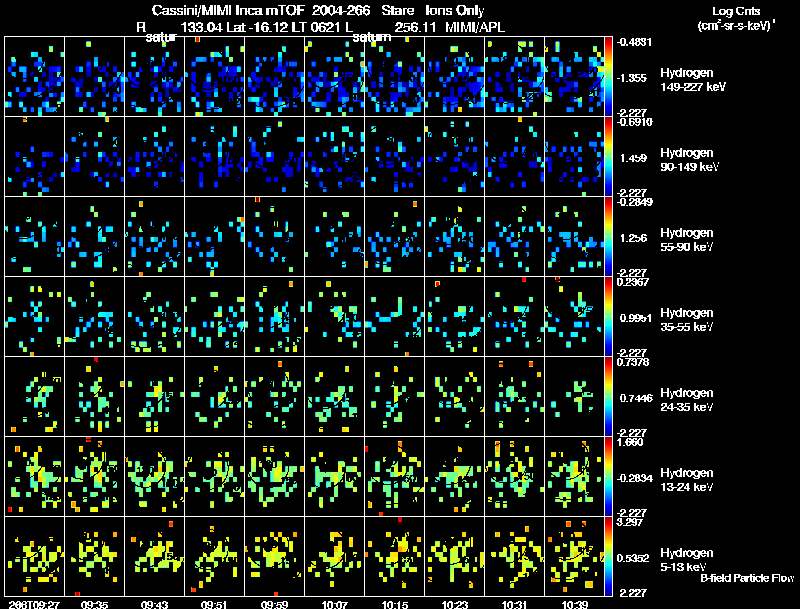
Task: Click the '1.660' colorbar value
Action: (x=630, y=442)
